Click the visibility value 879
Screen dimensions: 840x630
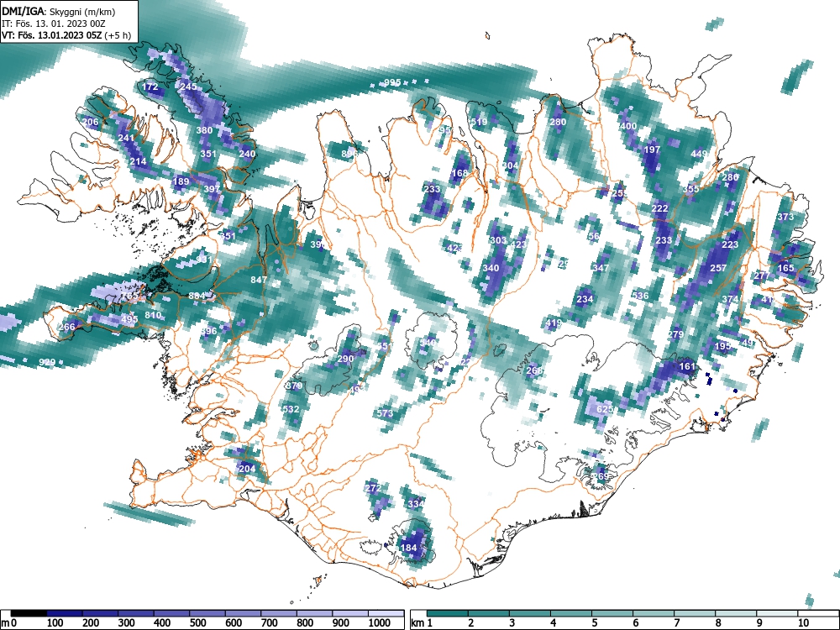point(293,386)
